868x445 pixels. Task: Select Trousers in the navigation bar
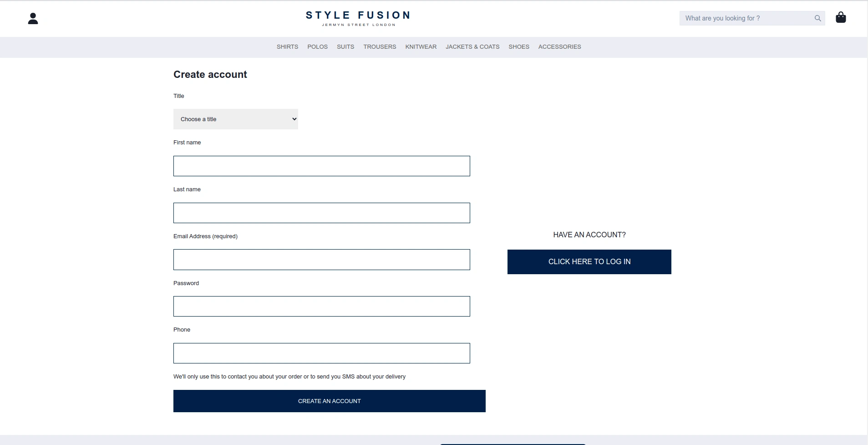[x=380, y=47]
